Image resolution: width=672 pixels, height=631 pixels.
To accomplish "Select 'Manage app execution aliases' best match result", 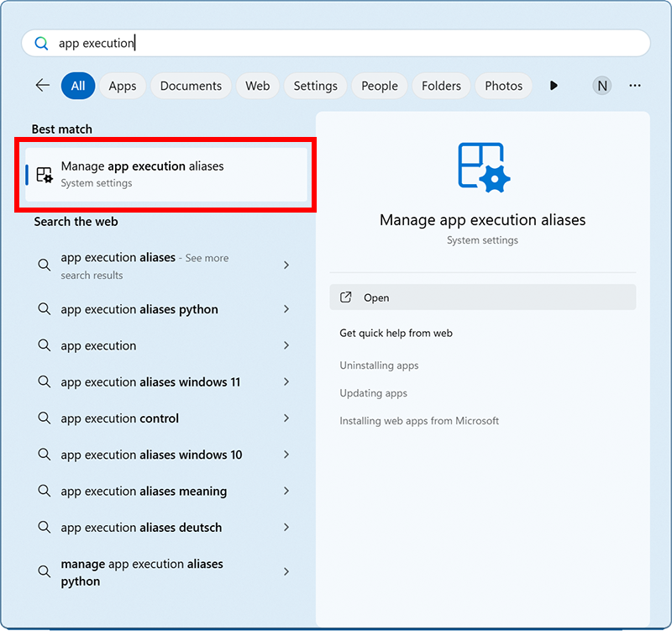I will [x=166, y=175].
